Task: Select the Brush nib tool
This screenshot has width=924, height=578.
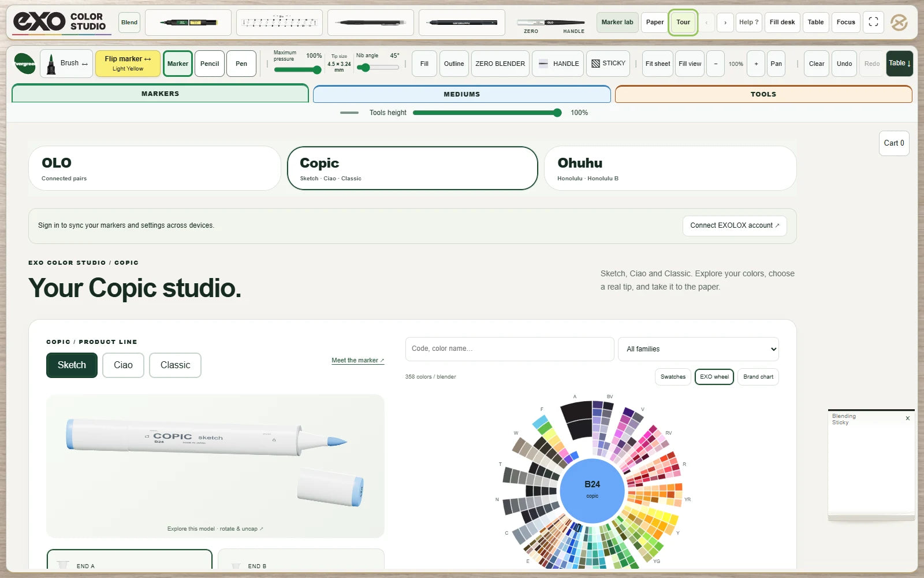Action: (67, 64)
